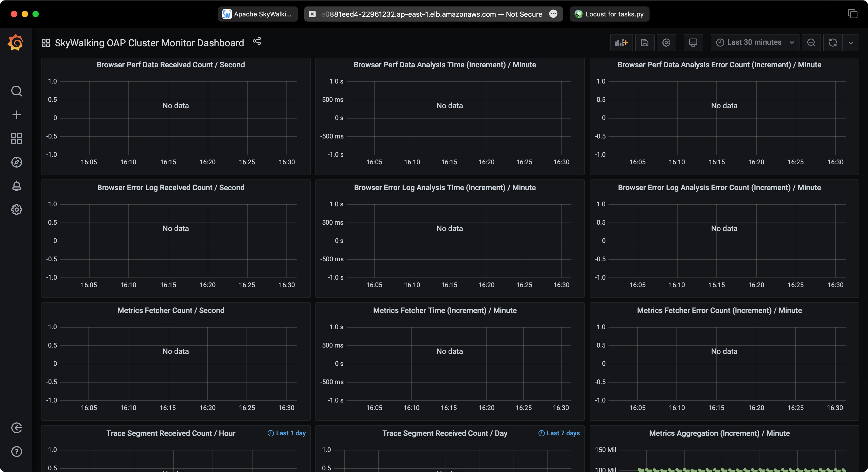Screen dimensions: 868x472
Task: Toggle cycle view mode monitor icon
Action: click(x=693, y=43)
